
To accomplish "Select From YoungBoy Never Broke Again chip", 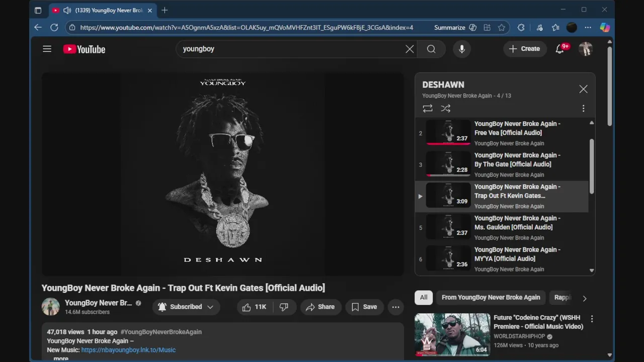I will pyautogui.click(x=491, y=297).
